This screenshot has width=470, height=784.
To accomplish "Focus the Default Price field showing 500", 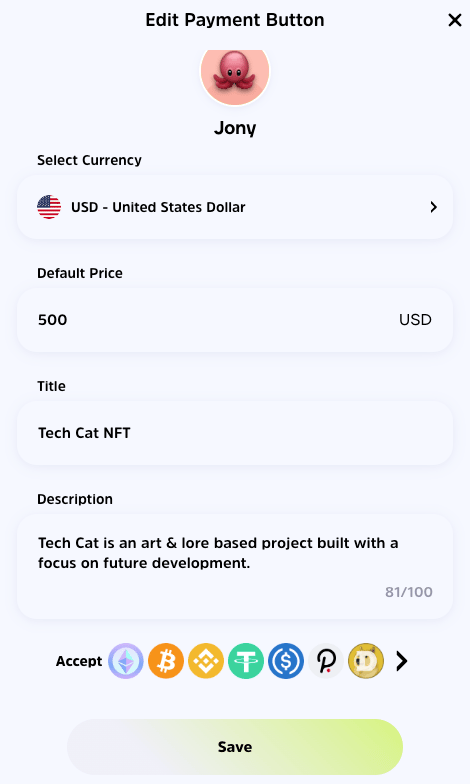I will pos(235,320).
